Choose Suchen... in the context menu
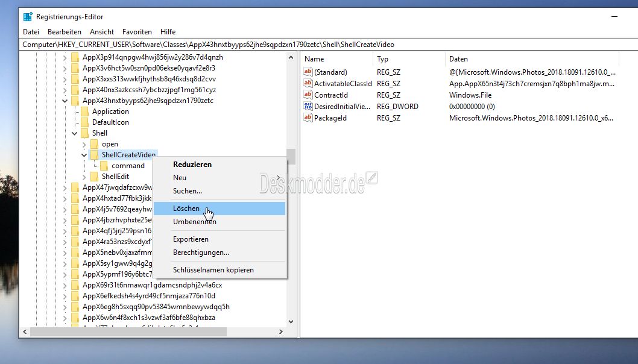Image resolution: width=638 pixels, height=364 pixels. pos(220,191)
